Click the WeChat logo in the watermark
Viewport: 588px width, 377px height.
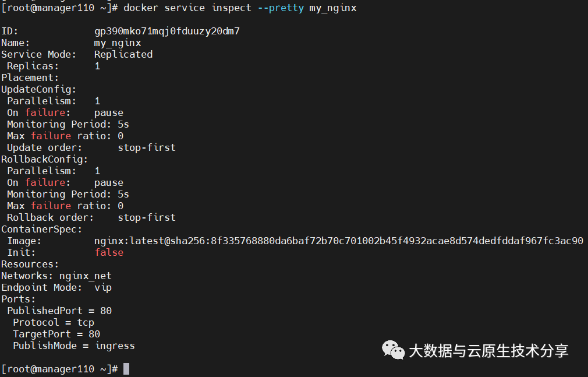click(393, 350)
